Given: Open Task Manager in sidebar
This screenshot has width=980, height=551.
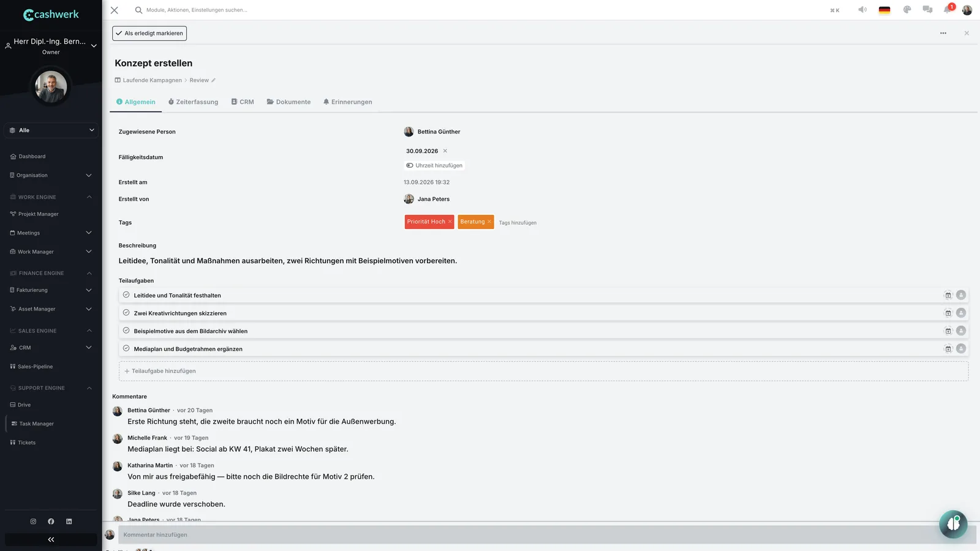Looking at the screenshot, I should (x=36, y=424).
